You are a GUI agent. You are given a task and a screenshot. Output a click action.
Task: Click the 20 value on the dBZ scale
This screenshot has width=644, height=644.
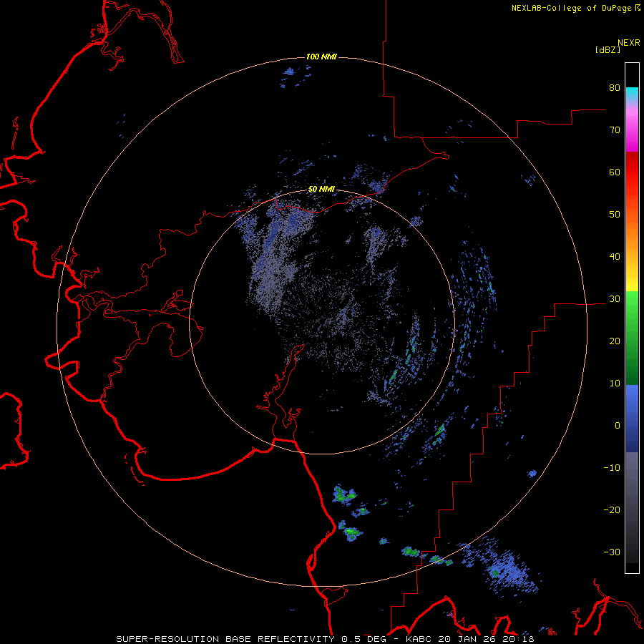(615, 341)
